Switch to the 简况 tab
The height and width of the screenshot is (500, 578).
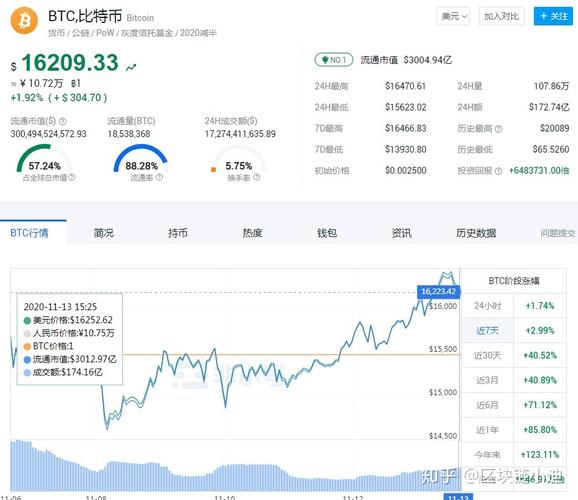point(104,233)
